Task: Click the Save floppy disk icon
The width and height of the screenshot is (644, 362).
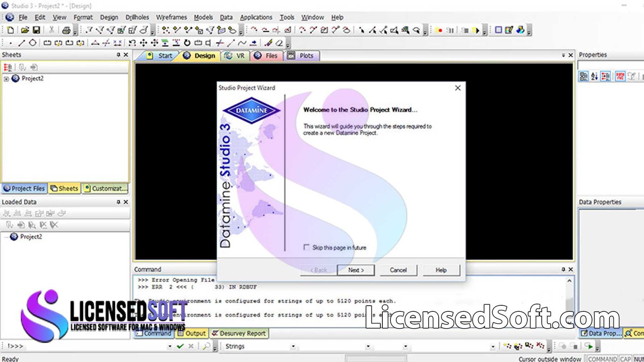Action: [36, 30]
